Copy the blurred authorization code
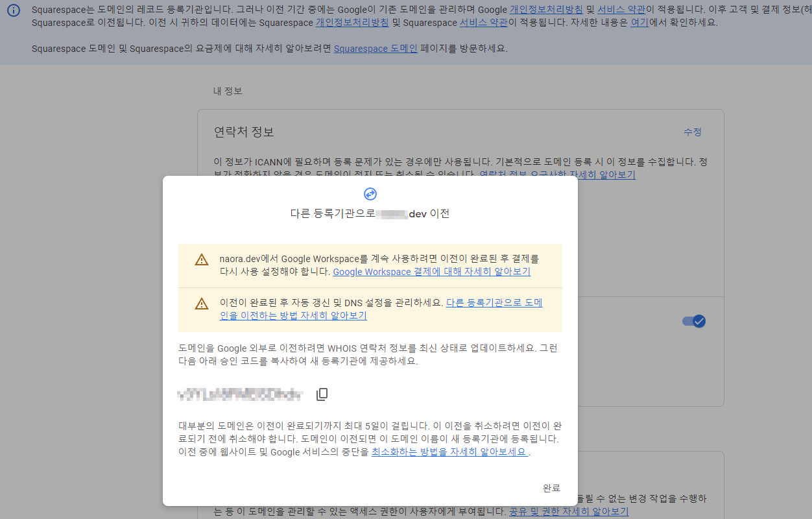The height and width of the screenshot is (519, 812). pos(322,394)
